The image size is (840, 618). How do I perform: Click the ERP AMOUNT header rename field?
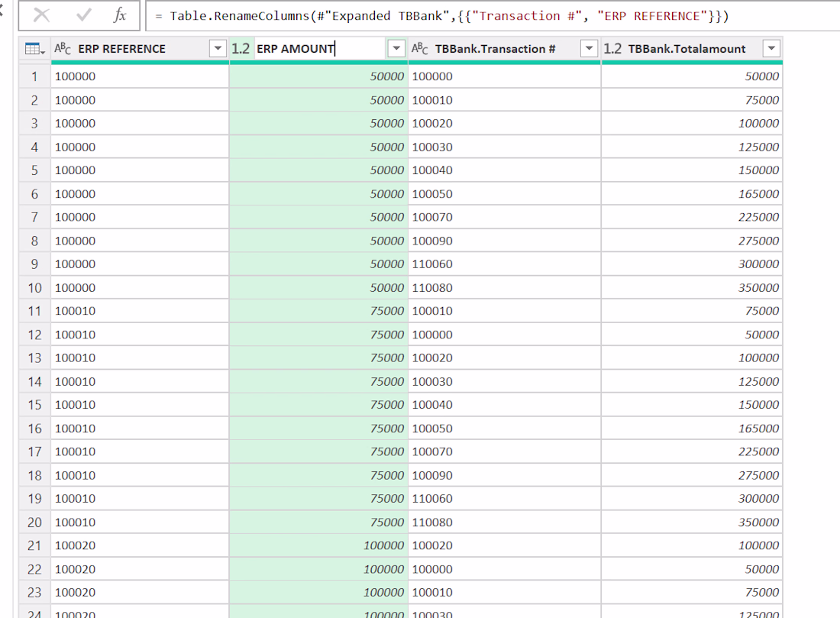tap(320, 49)
